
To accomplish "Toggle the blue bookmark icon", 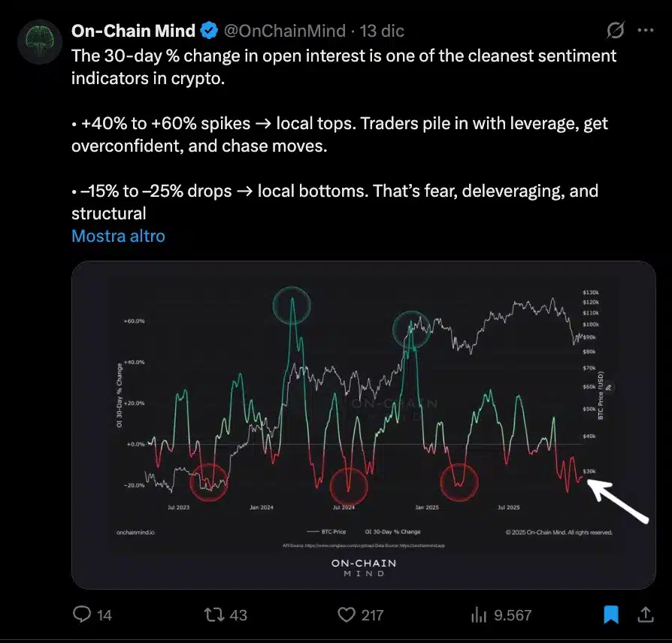I will click(x=612, y=614).
